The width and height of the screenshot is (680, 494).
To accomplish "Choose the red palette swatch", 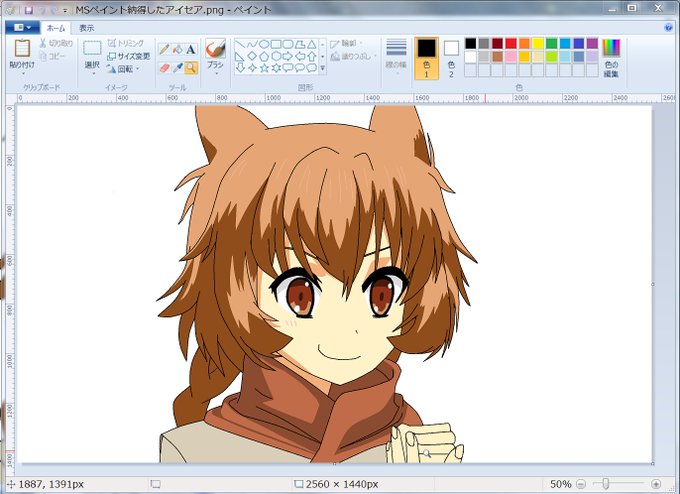I will [511, 43].
